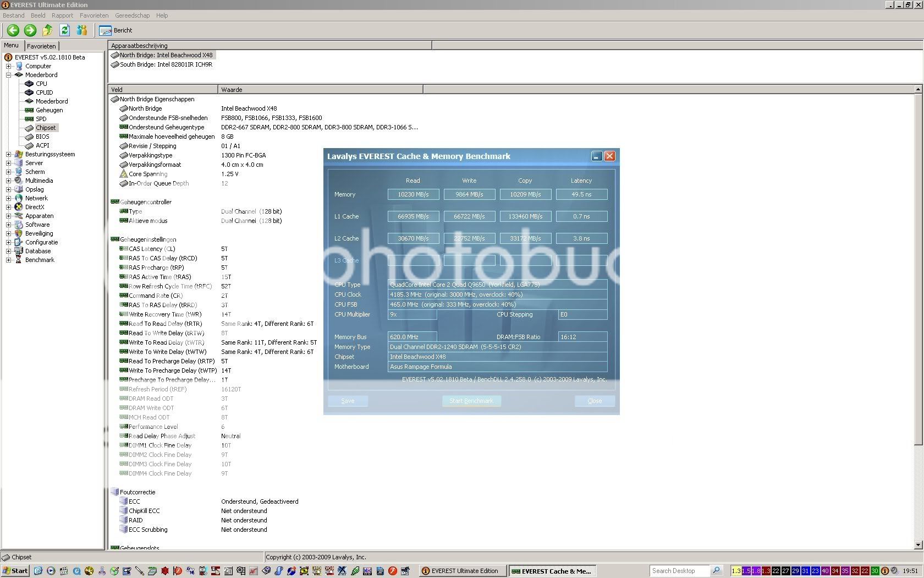Click the Memory Read 10230 MB/s value

click(x=413, y=194)
